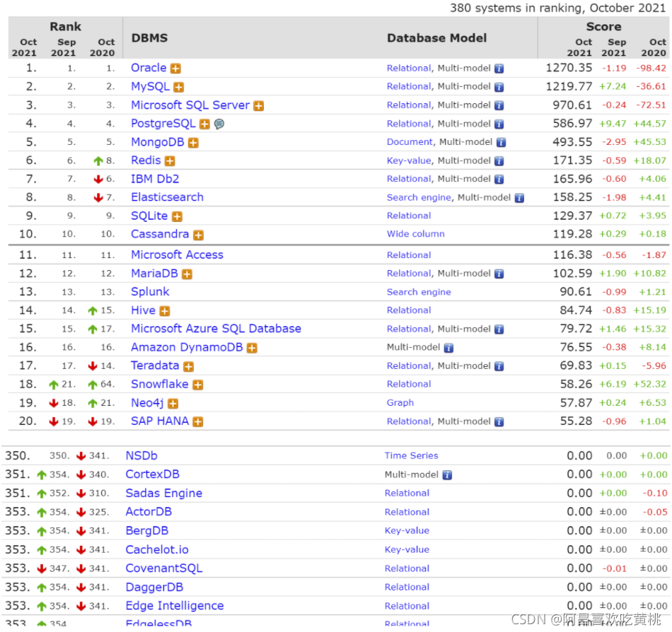Open the MongoDB link
This screenshot has height=632, width=672.
coord(158,142)
